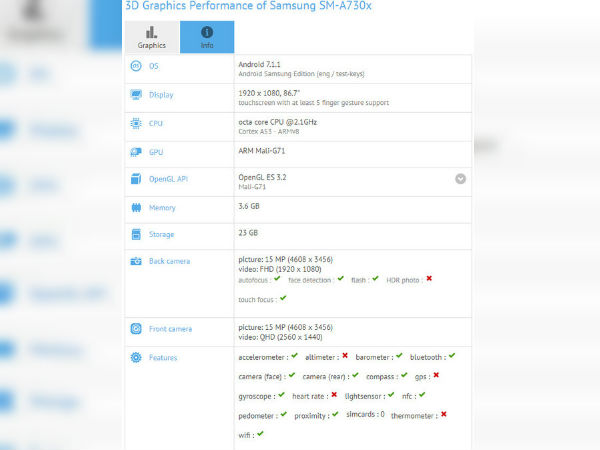
Task: Click the GPU icon
Action: (x=135, y=152)
